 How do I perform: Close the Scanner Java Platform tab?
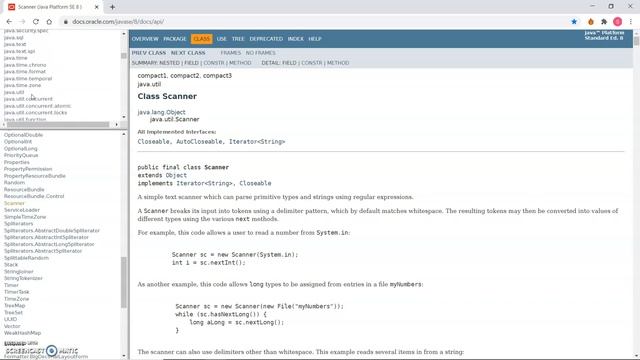(x=97, y=7)
